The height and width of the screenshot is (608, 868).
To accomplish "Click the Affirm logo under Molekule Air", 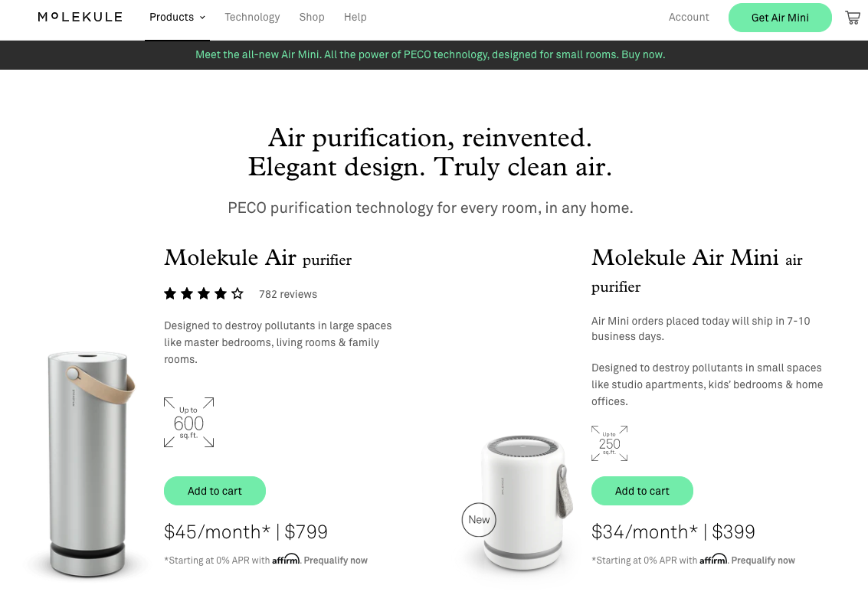I will point(286,559).
